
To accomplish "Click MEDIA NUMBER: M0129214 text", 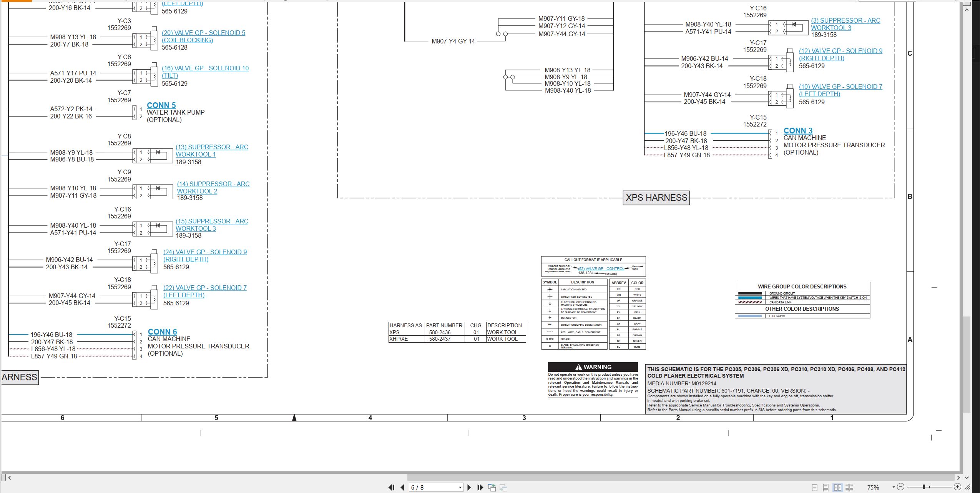I will coord(681,383).
